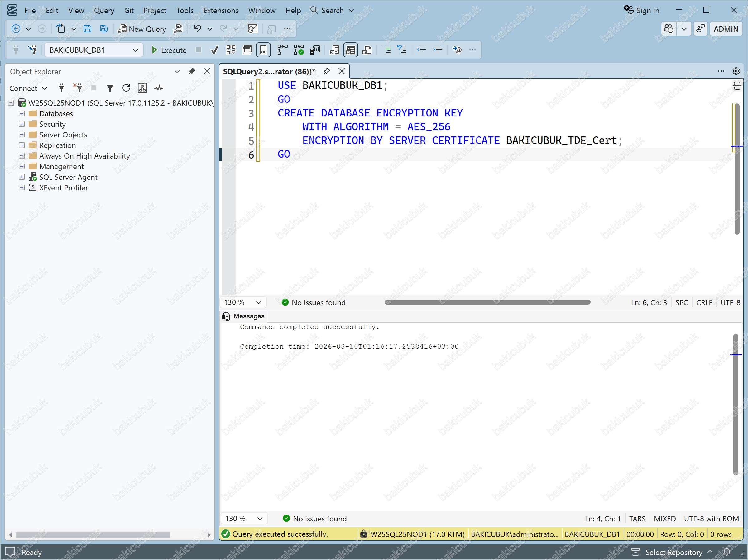748x560 pixels.
Task: Click the Navigate Backward arrow icon
Action: tap(16, 29)
